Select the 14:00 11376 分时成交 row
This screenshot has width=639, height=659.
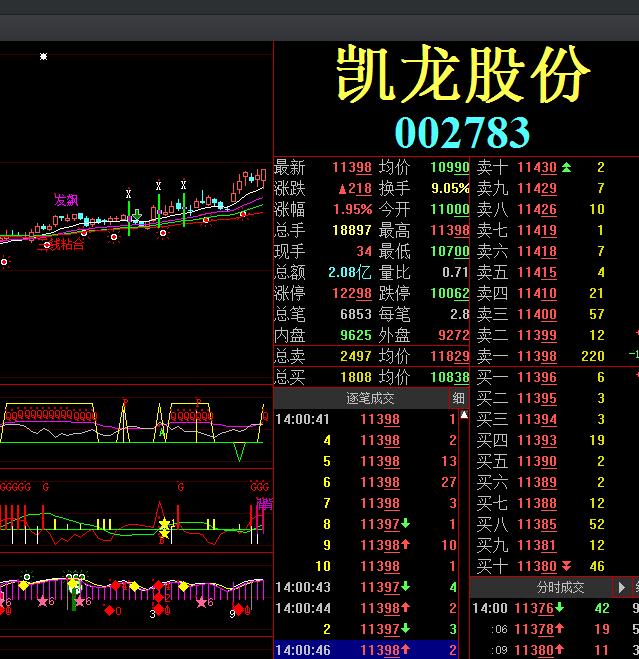tap(555, 608)
